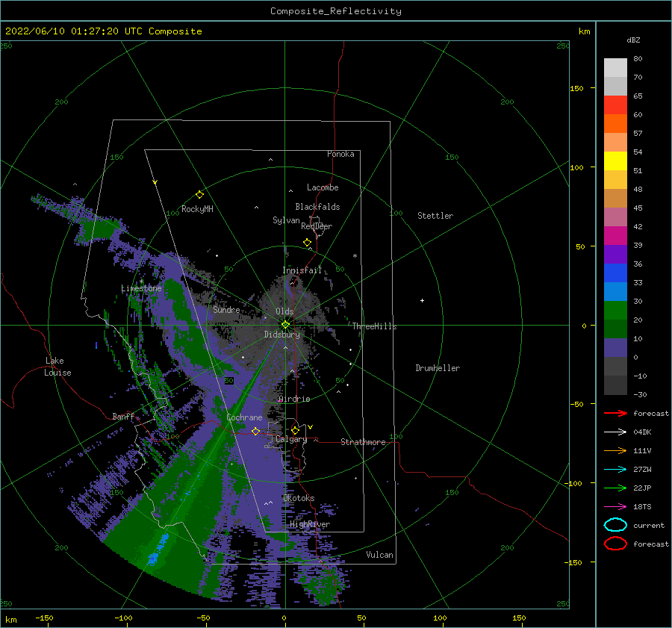
Task: Click the red forecast ellipse legend icon
Action: point(615,544)
